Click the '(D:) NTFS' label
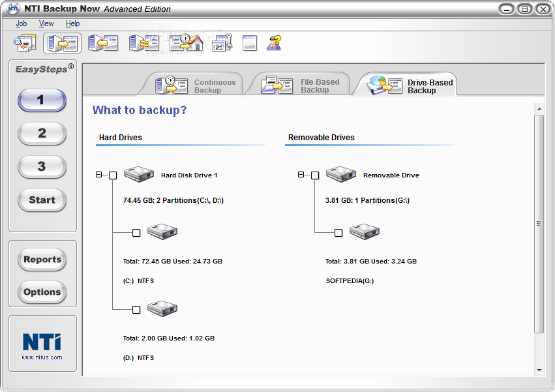This screenshot has height=392, width=555. tap(138, 358)
